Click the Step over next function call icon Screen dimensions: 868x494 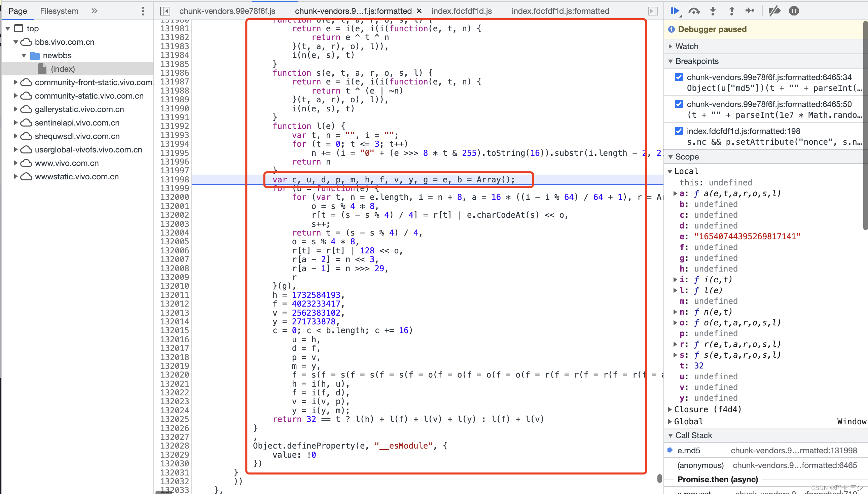[693, 11]
